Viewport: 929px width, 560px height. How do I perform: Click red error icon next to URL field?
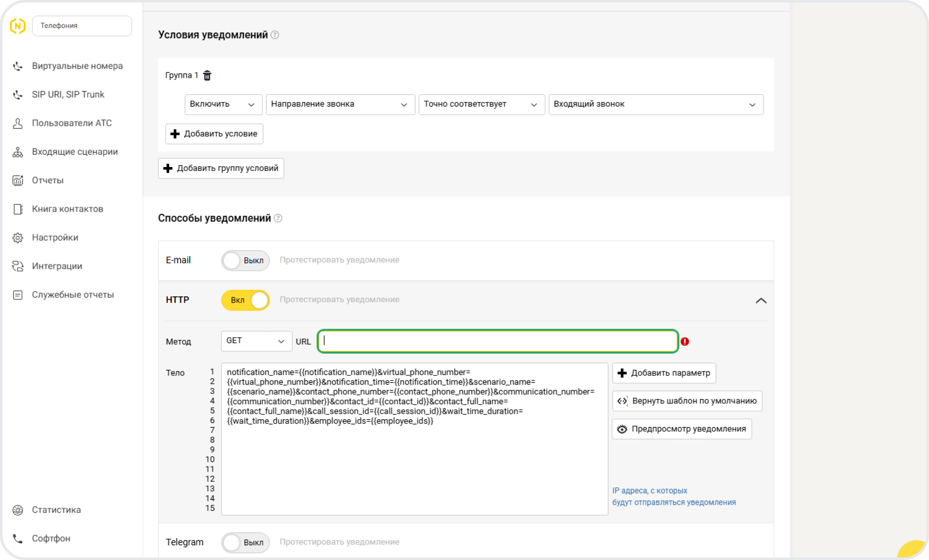[x=685, y=342]
